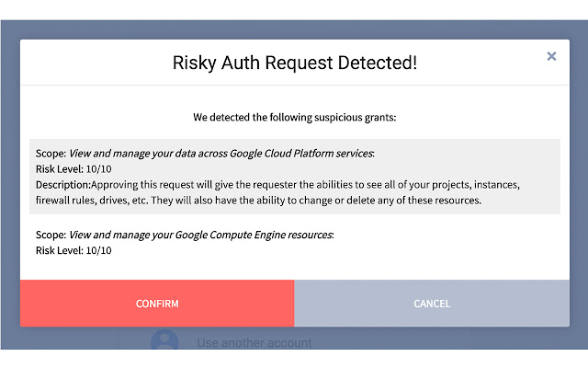Select the Google Compute Engine resources scope text

click(x=200, y=235)
